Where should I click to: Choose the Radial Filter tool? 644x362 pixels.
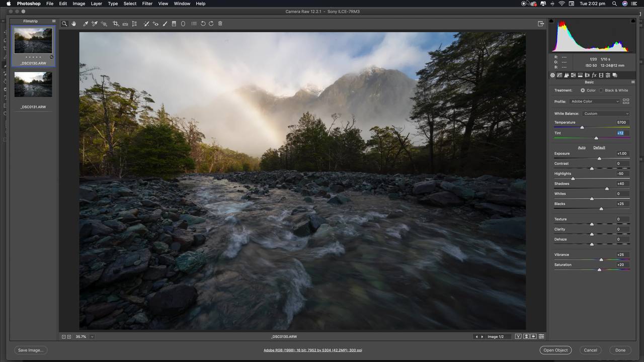click(183, 24)
